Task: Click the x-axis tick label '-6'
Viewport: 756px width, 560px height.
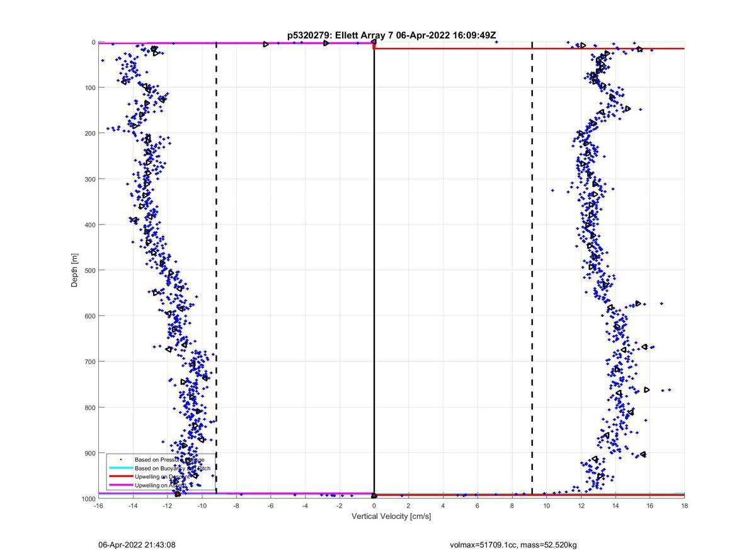Action: 271,506
